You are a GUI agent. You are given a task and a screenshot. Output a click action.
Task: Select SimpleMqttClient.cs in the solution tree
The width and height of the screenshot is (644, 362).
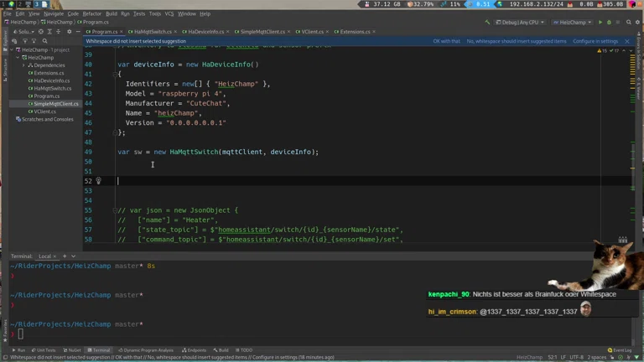tap(55, 104)
